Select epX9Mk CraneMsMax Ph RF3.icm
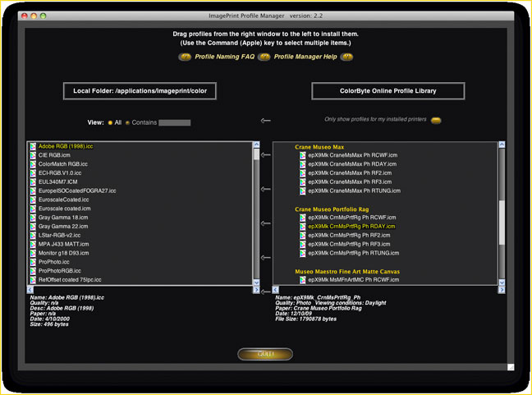Image resolution: width=532 pixels, height=395 pixels. pyautogui.click(x=350, y=181)
